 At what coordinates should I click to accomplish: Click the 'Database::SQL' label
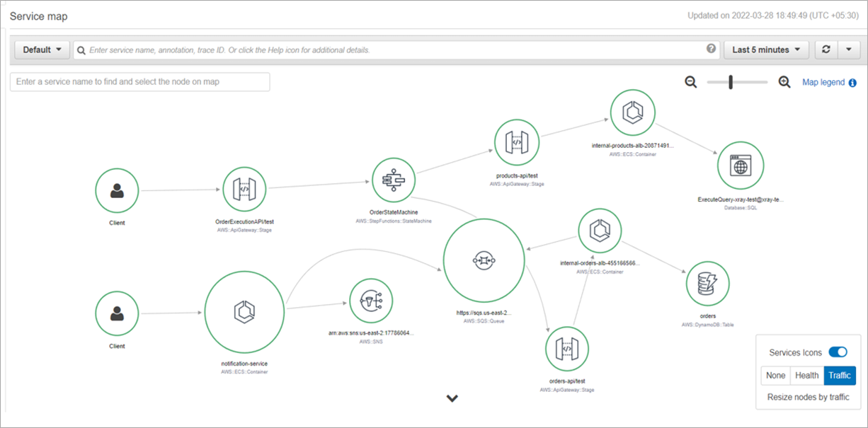pyautogui.click(x=740, y=208)
